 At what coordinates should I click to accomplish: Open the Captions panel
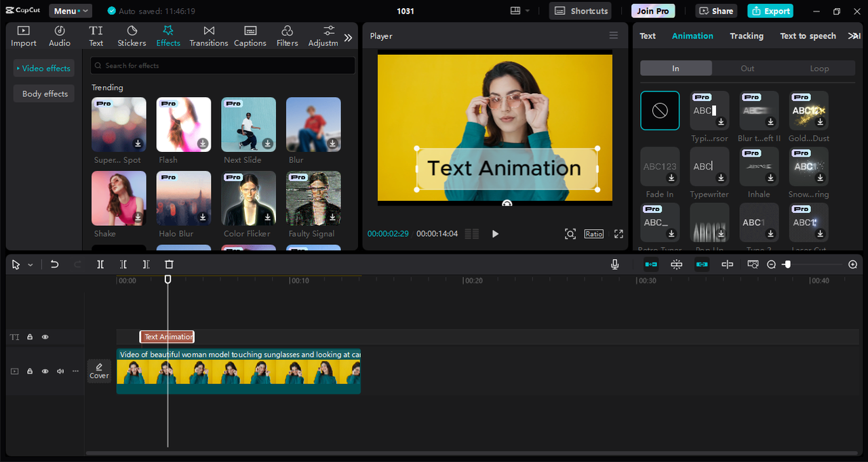[250, 36]
